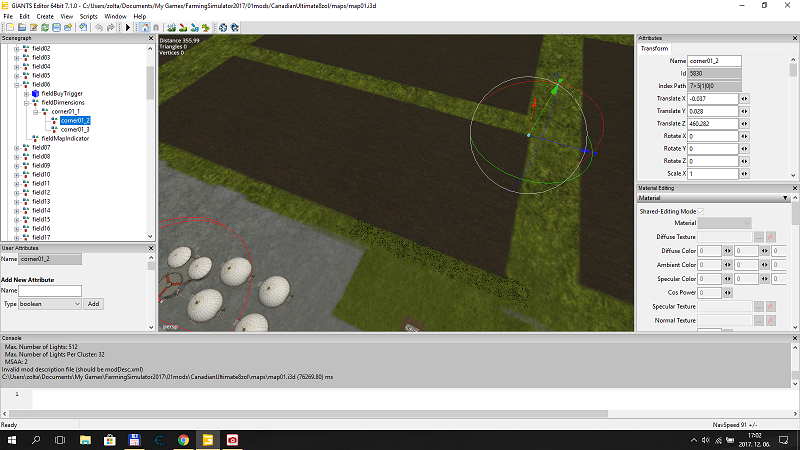Click the blue fieldBuyTrigger cube icon
Viewport: 800px width, 450px height.
(35, 94)
